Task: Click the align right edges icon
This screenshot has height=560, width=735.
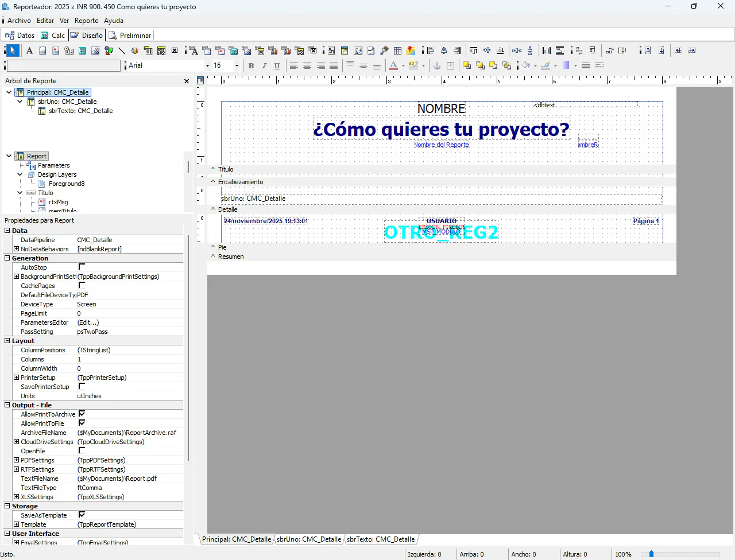Action: [x=457, y=50]
